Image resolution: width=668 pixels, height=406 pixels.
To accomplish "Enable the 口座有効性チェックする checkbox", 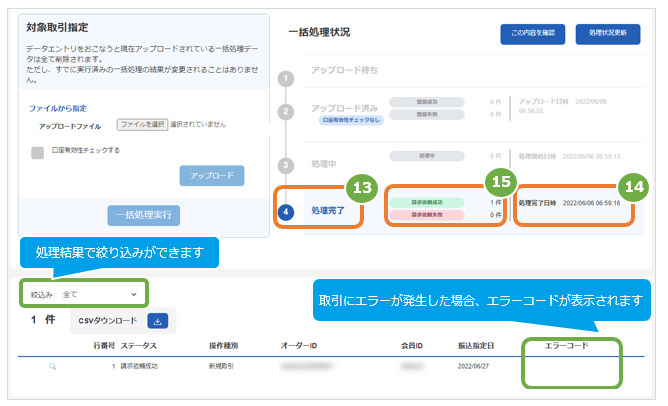I will [37, 153].
